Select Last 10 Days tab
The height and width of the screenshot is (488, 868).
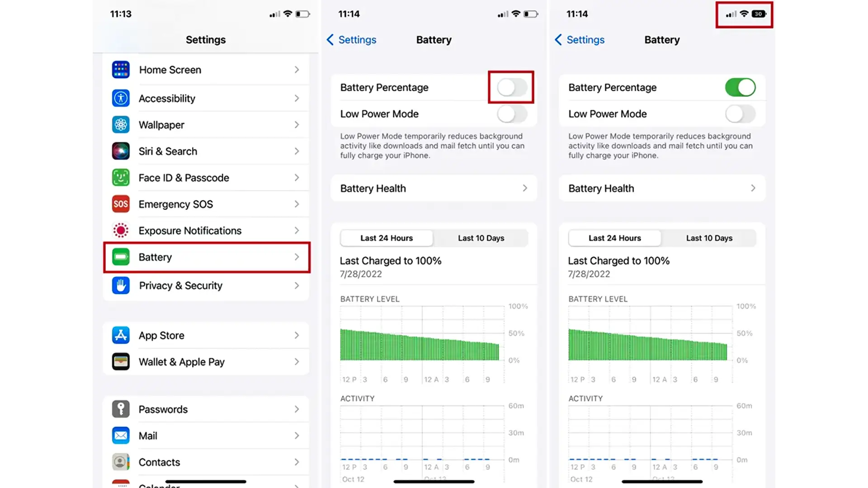click(481, 238)
